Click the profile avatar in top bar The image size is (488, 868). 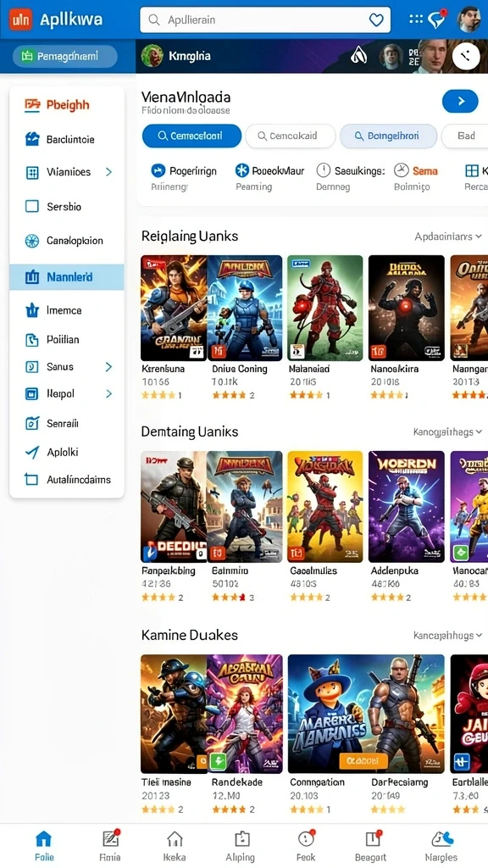click(469, 19)
